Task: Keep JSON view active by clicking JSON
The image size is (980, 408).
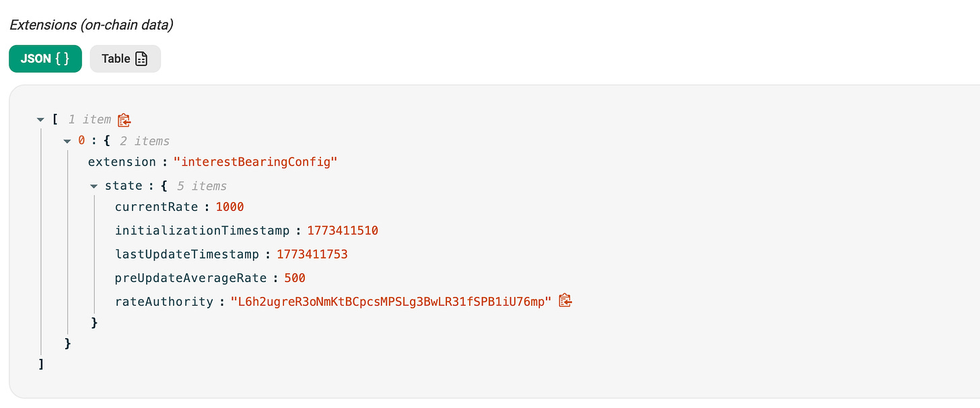Action: click(45, 59)
